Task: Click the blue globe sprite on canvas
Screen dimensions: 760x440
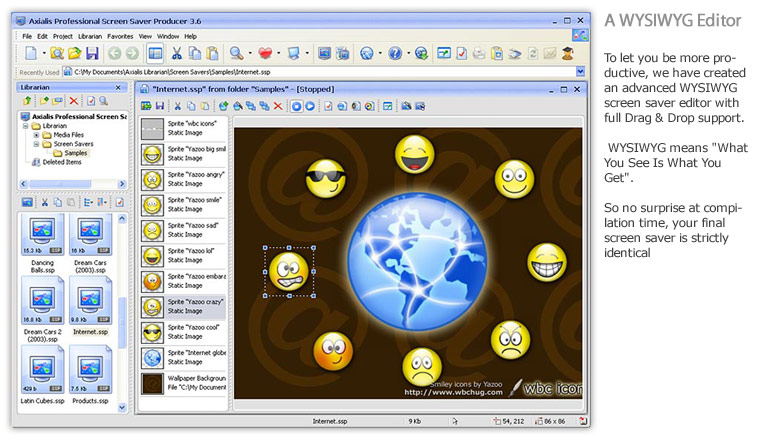Action: click(417, 262)
